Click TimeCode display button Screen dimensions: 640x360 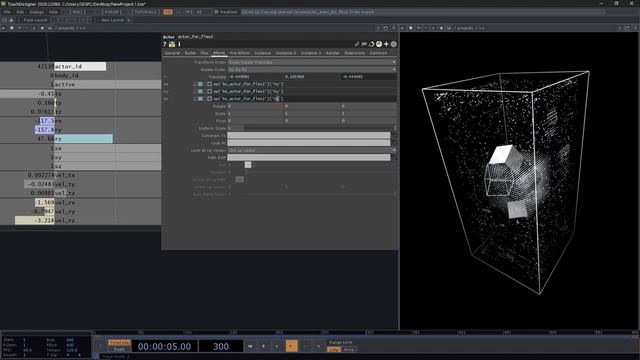(x=119, y=343)
